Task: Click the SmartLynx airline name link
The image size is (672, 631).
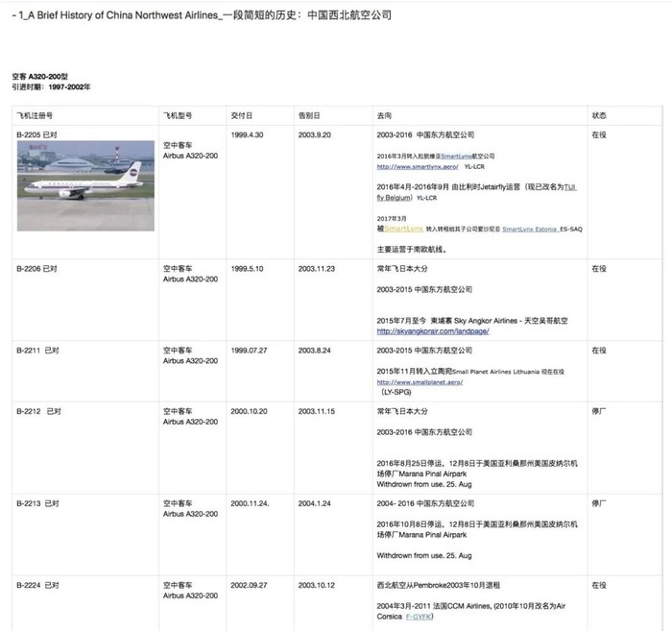Action: [x=456, y=156]
